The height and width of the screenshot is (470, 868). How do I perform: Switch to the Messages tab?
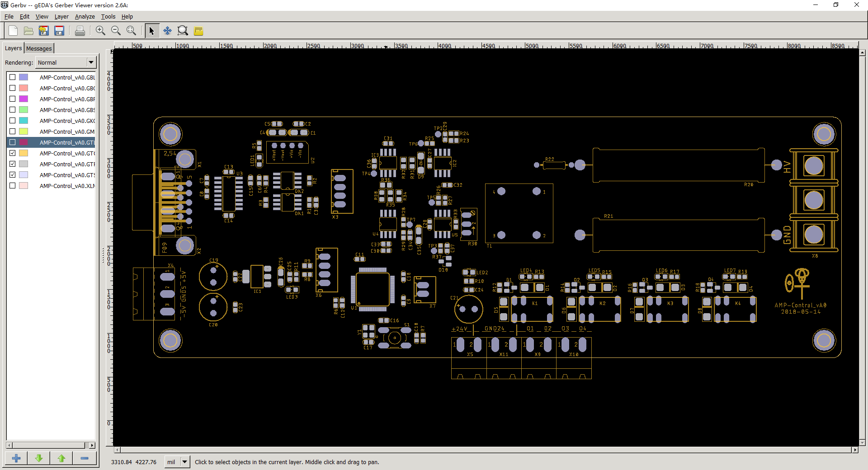coord(39,48)
